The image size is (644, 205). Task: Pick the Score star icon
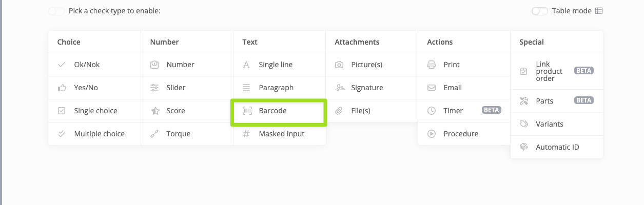pos(154,111)
